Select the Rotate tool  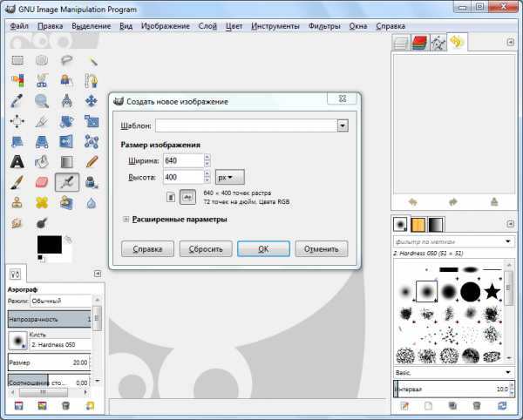point(67,121)
